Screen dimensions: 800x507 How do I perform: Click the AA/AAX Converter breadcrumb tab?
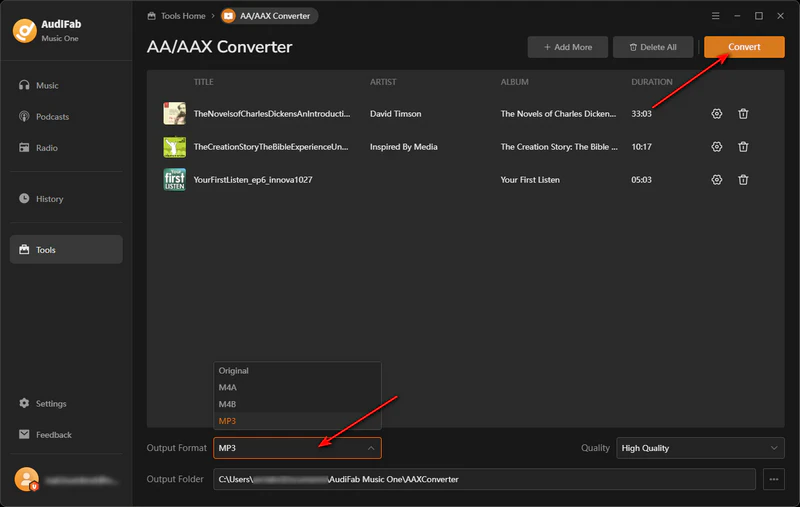pyautogui.click(x=269, y=16)
